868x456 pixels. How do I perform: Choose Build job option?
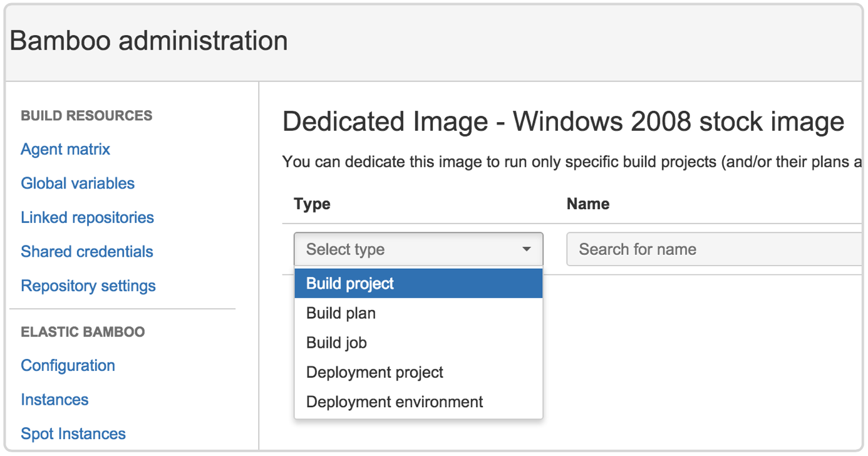click(x=418, y=343)
